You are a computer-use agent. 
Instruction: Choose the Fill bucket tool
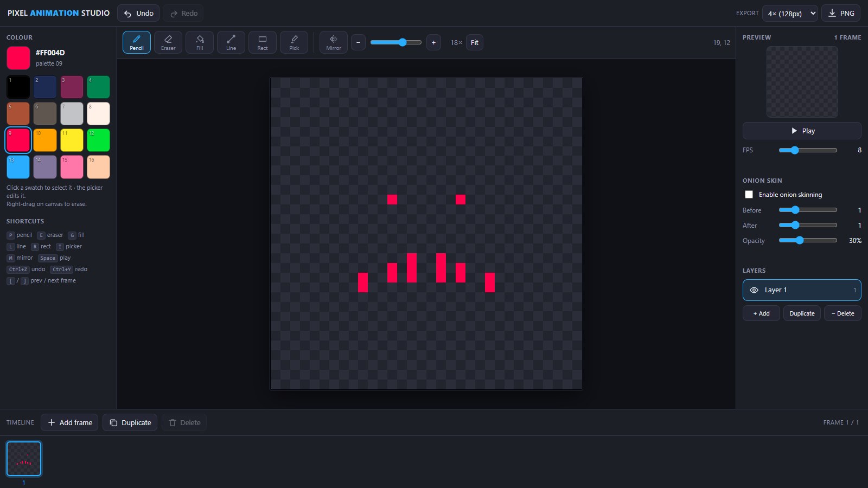200,42
